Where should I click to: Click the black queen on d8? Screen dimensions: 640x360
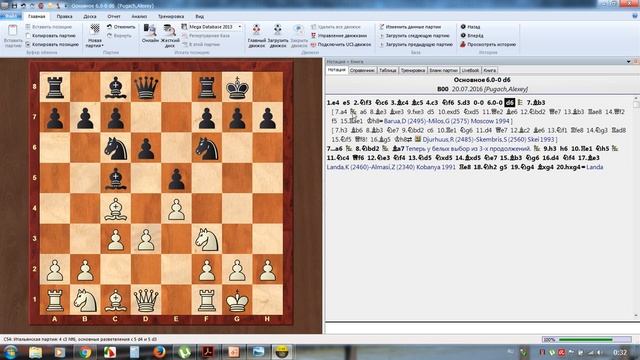146,87
